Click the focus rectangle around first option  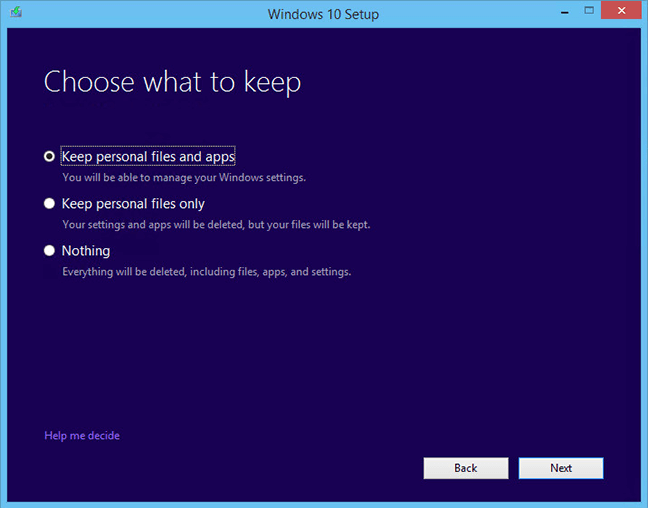pos(148,156)
